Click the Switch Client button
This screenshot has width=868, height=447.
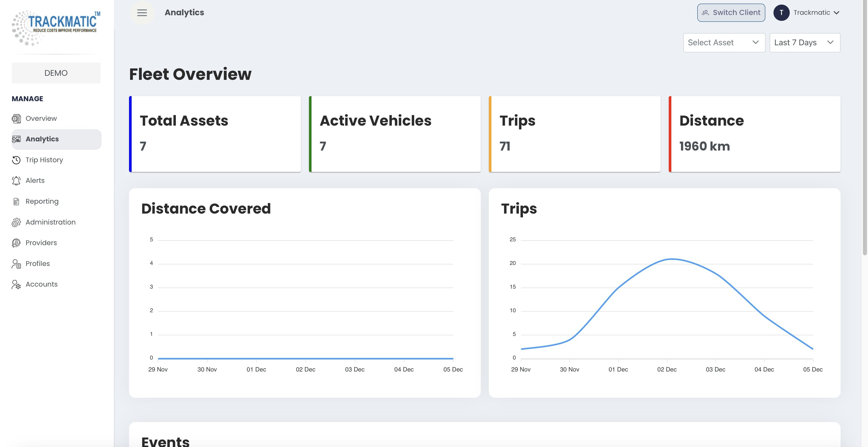(x=731, y=13)
